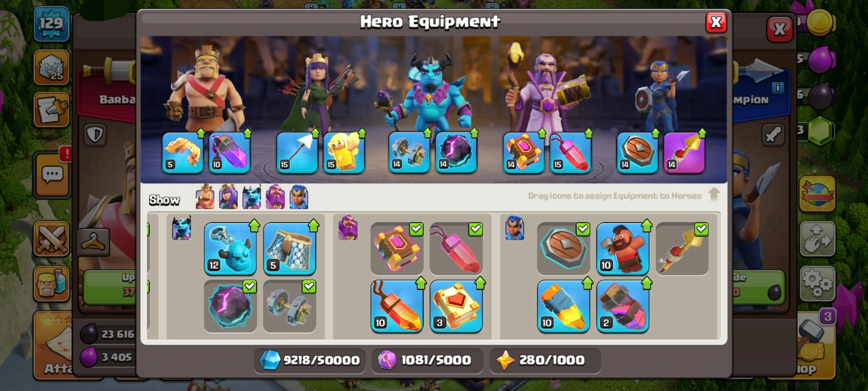Filter equipment by Barbarian King portrait
Screen dimensions: 868x391
tap(205, 197)
